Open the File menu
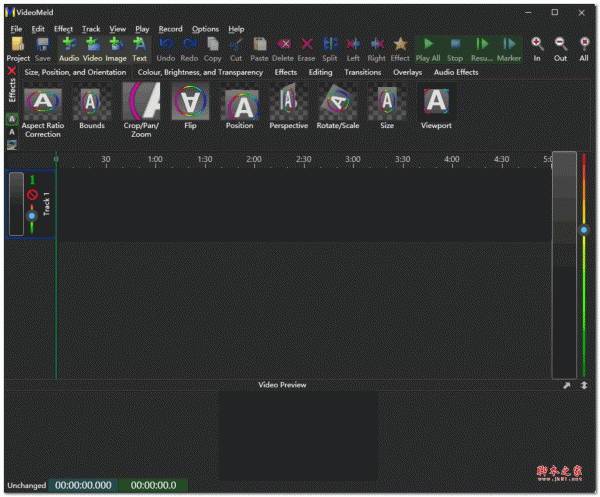The image size is (600, 497). click(16, 29)
